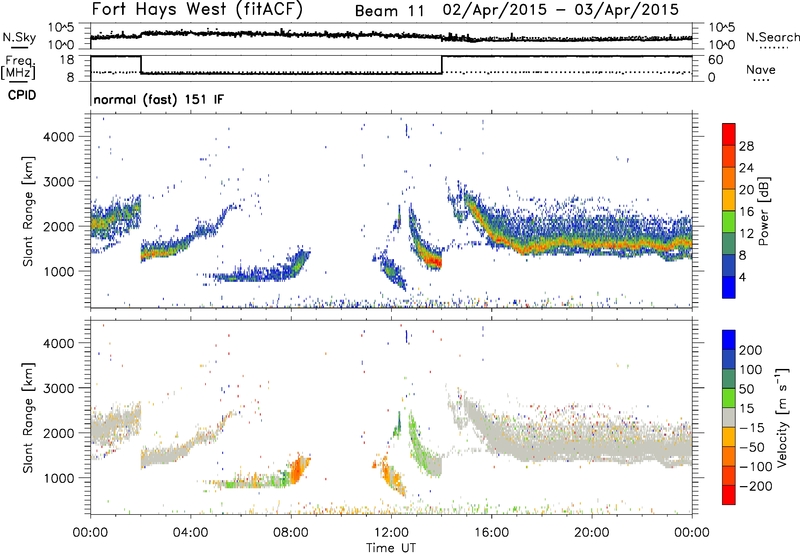Click the frequency step down near 02:00

point(141,65)
